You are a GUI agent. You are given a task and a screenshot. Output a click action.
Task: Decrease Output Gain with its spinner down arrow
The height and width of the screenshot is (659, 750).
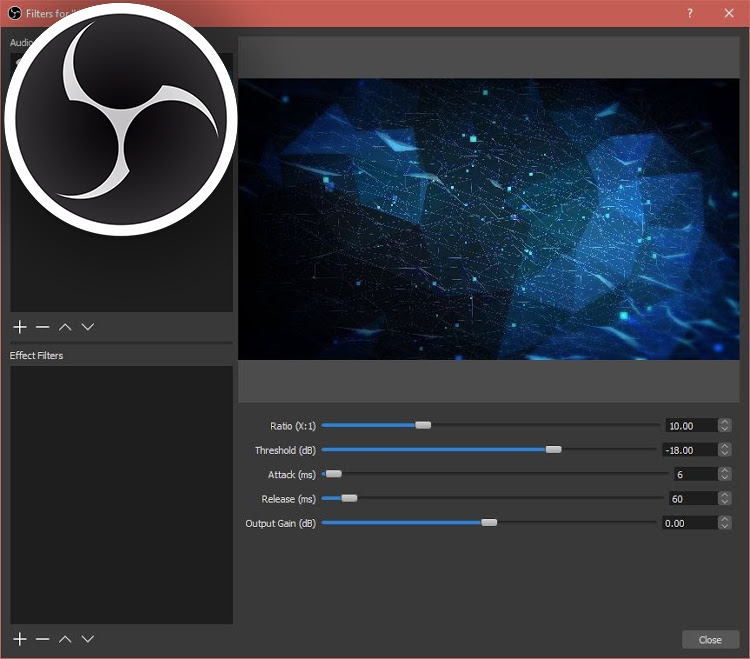(x=725, y=527)
